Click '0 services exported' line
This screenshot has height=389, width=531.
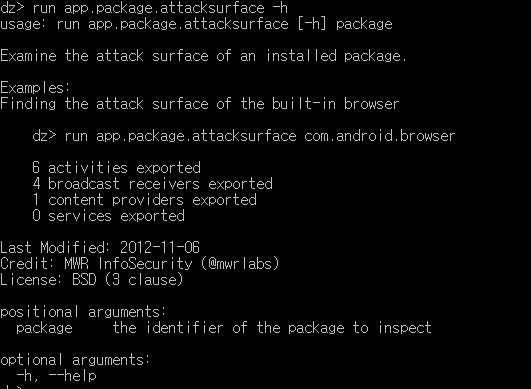click(x=108, y=216)
